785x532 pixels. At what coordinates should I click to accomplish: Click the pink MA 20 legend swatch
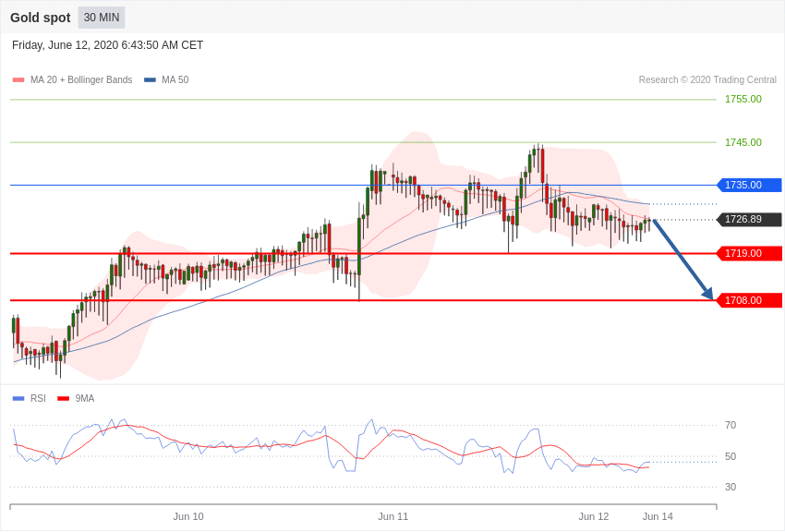tap(18, 79)
